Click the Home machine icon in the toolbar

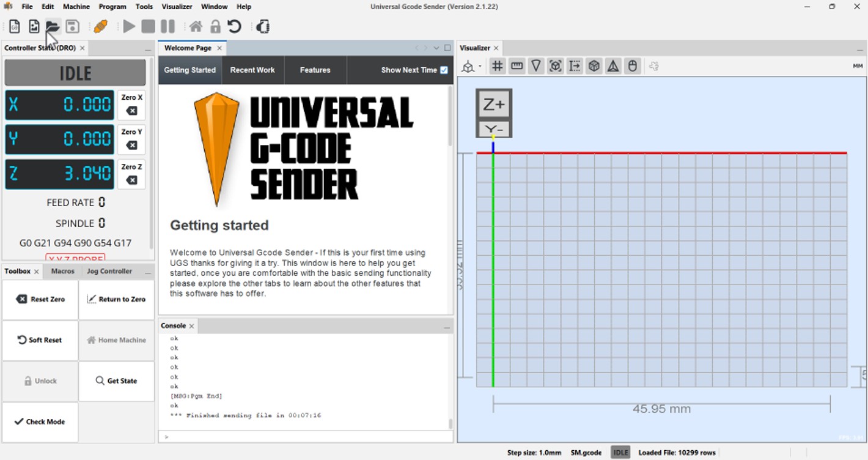point(196,26)
